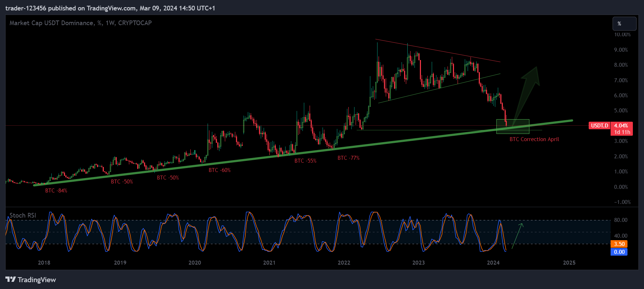Screen dimensions: 644x289
Task: Click the 2022 label on time axis
Action: [344, 263]
